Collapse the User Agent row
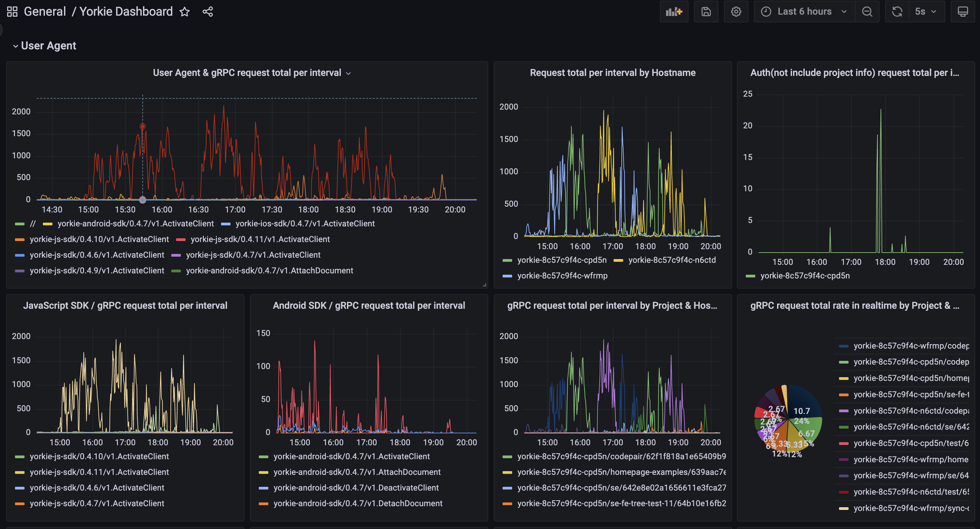This screenshot has width=980, height=529. (x=48, y=46)
